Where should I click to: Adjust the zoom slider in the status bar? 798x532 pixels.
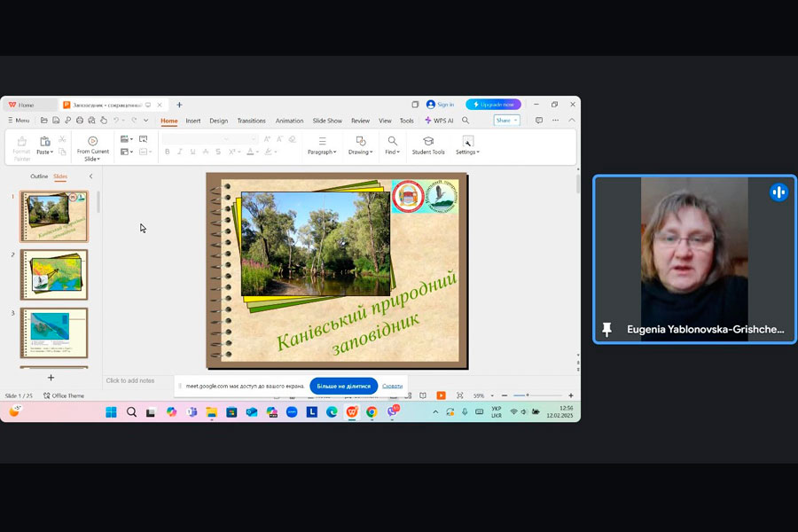(528, 395)
